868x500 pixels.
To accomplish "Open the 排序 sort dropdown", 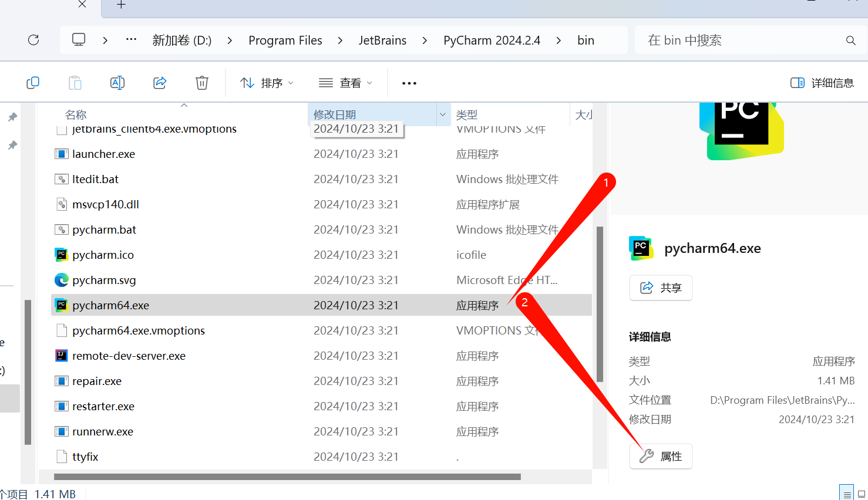I will 267,83.
